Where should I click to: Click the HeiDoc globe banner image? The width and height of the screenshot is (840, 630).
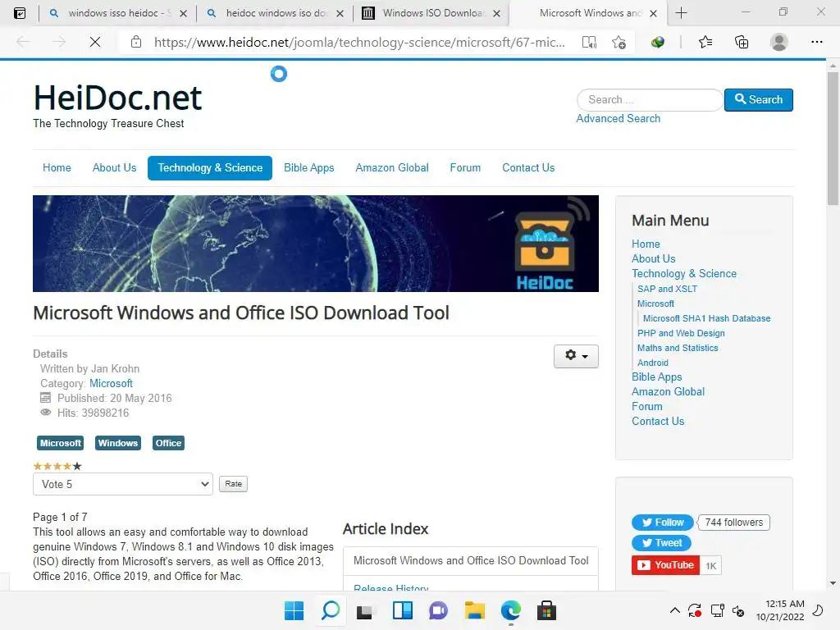(316, 244)
